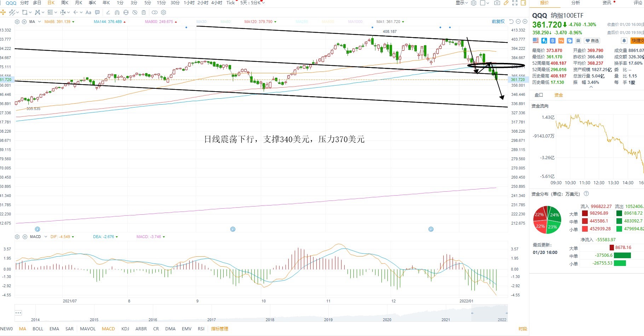This screenshot has width=644, height=336.
Task: Click the orange pencil draw icon
Action: tap(506, 3)
